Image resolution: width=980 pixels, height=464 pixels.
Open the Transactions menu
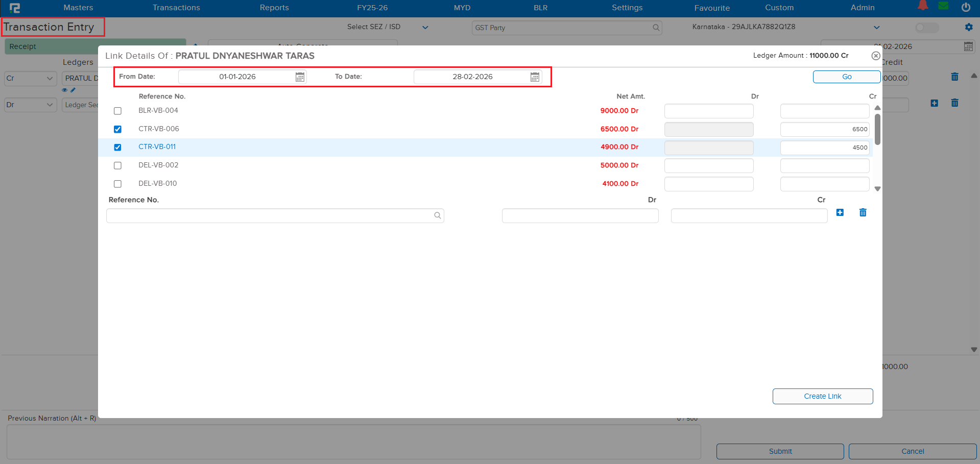coord(176,8)
